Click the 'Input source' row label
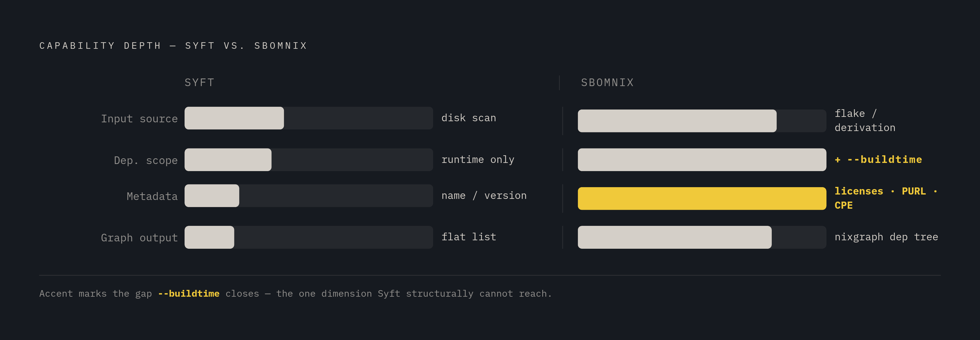 pos(139,119)
